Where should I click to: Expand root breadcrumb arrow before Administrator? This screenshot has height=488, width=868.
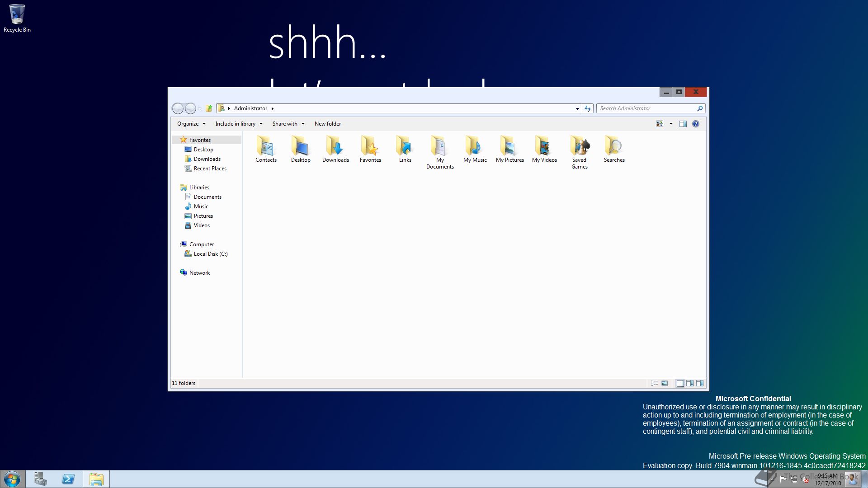[x=229, y=108]
